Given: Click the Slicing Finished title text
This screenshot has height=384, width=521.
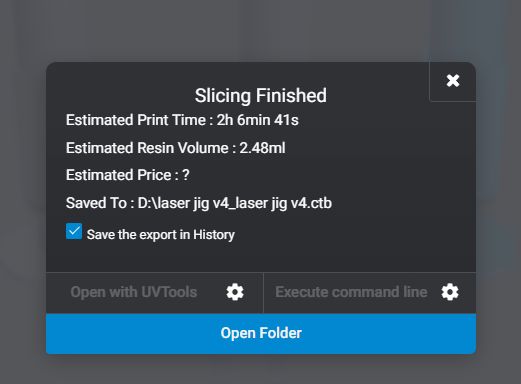Looking at the screenshot, I should [261, 96].
